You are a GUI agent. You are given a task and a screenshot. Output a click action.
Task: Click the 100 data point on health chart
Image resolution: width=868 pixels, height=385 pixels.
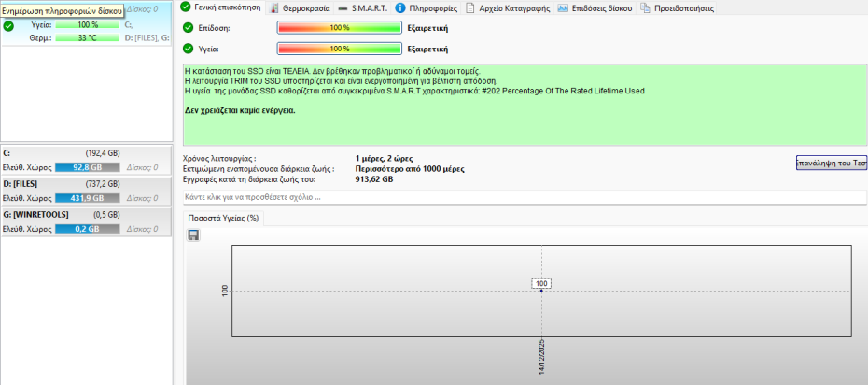[541, 291]
